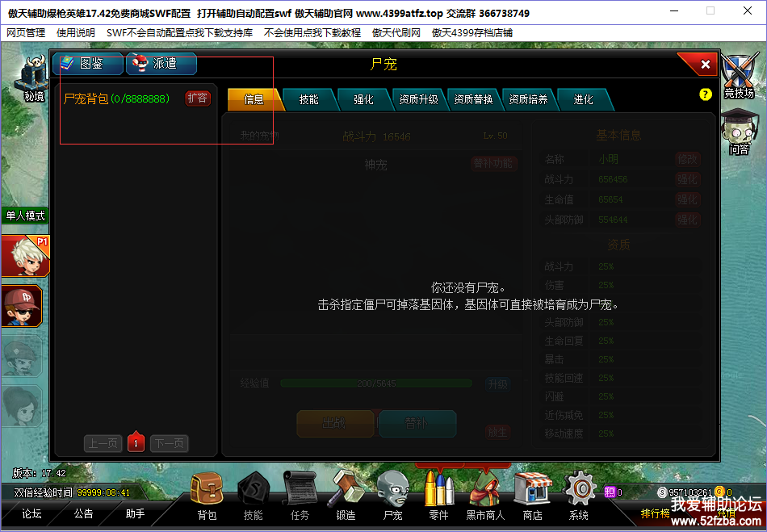Click the 经验值 200/5645 progress bar

pyautogui.click(x=376, y=383)
